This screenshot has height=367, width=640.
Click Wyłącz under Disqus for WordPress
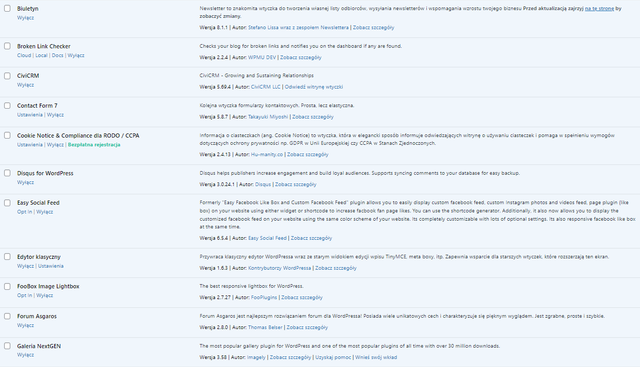(x=25, y=182)
